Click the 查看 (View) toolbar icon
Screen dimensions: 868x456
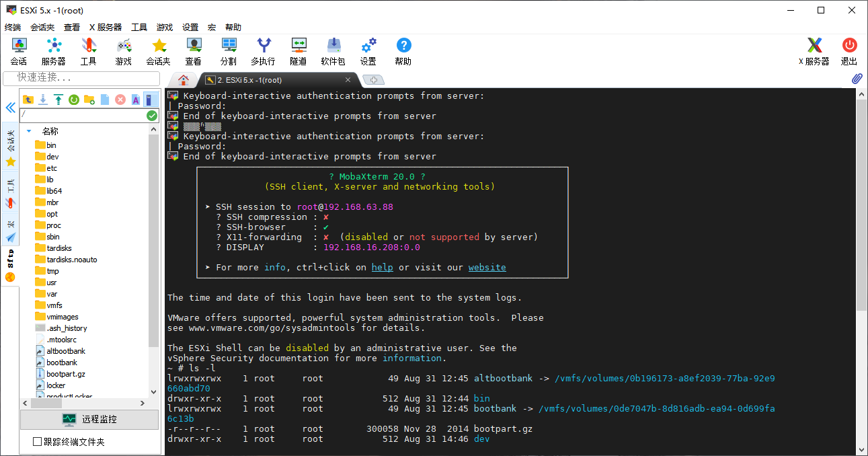194,52
